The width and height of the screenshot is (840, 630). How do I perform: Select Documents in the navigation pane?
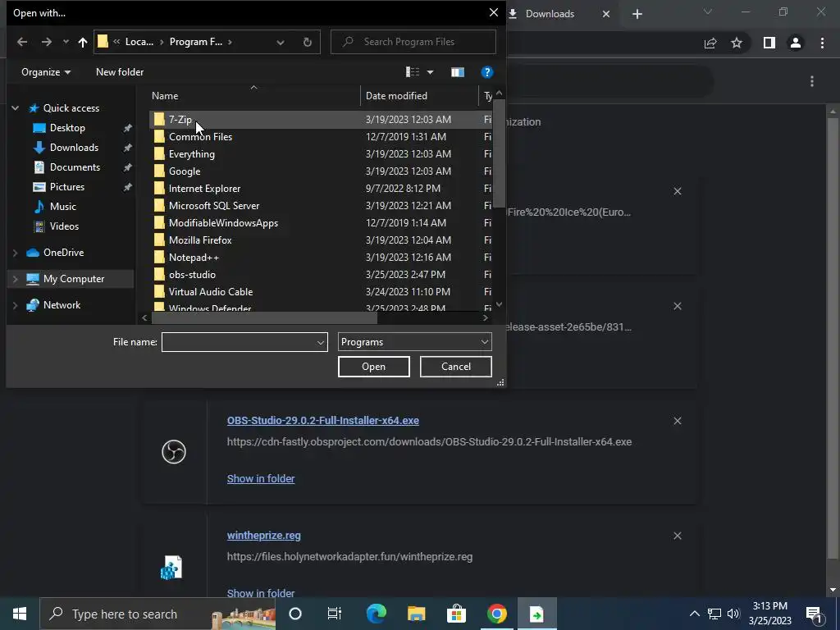(x=75, y=167)
